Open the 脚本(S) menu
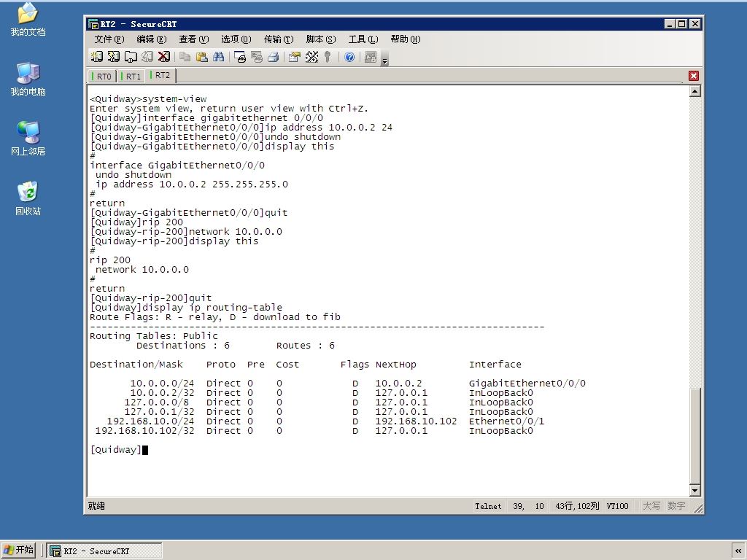This screenshot has height=560, width=747. click(x=321, y=39)
